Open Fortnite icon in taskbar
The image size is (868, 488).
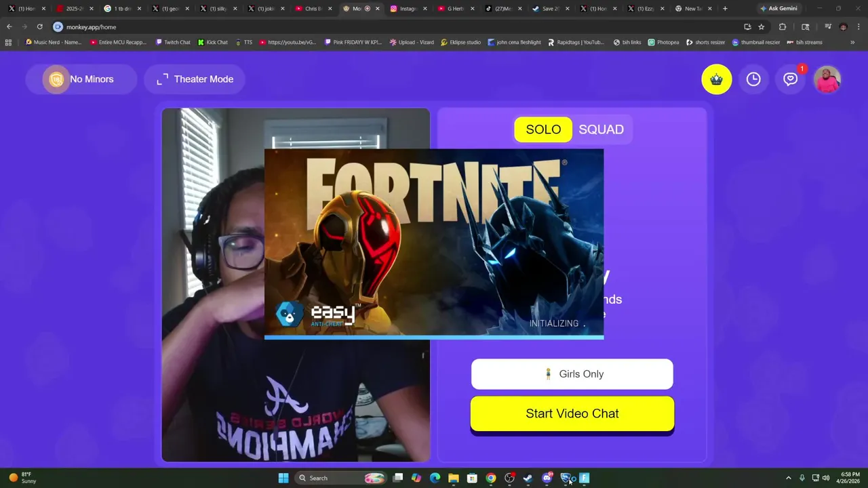click(x=584, y=478)
